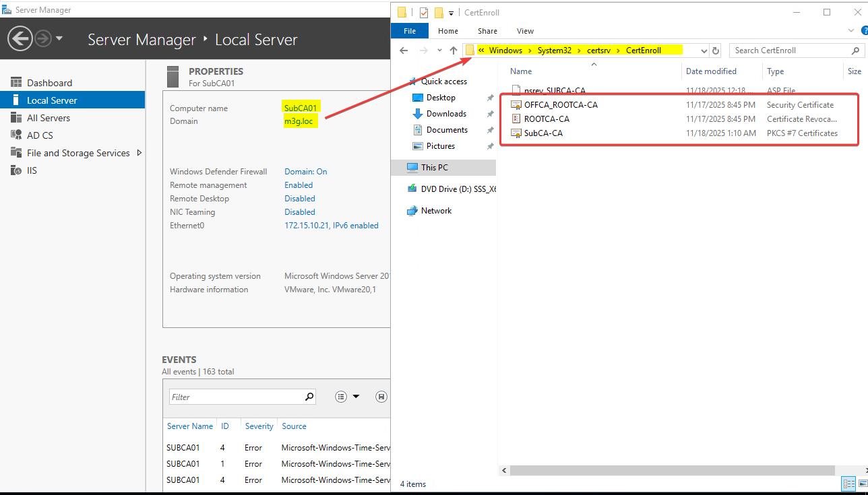Switch to details view layout button
Screen dimensions: 868x495
tap(848, 484)
